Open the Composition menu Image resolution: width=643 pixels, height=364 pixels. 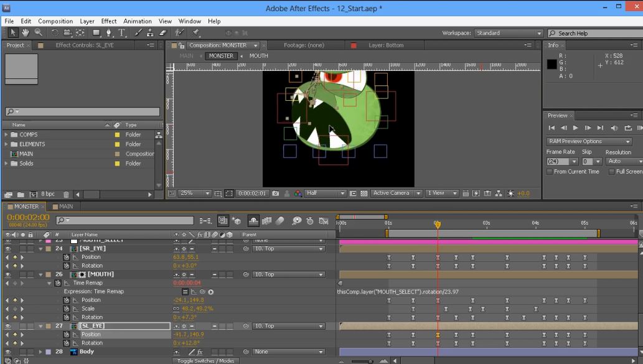pos(55,21)
